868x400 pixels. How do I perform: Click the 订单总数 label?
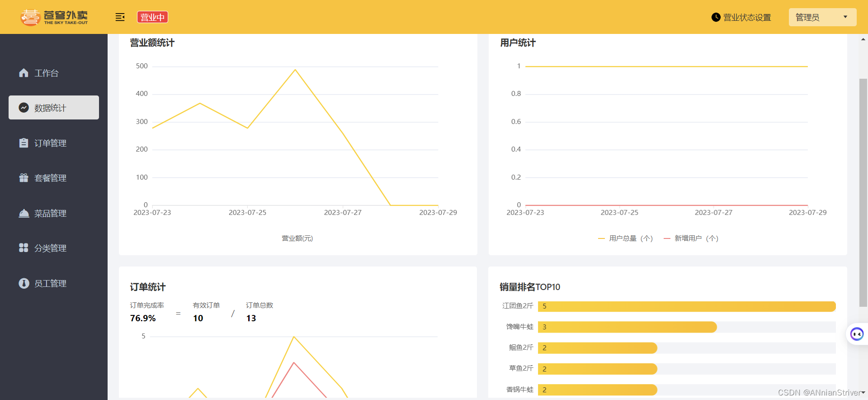click(x=259, y=305)
